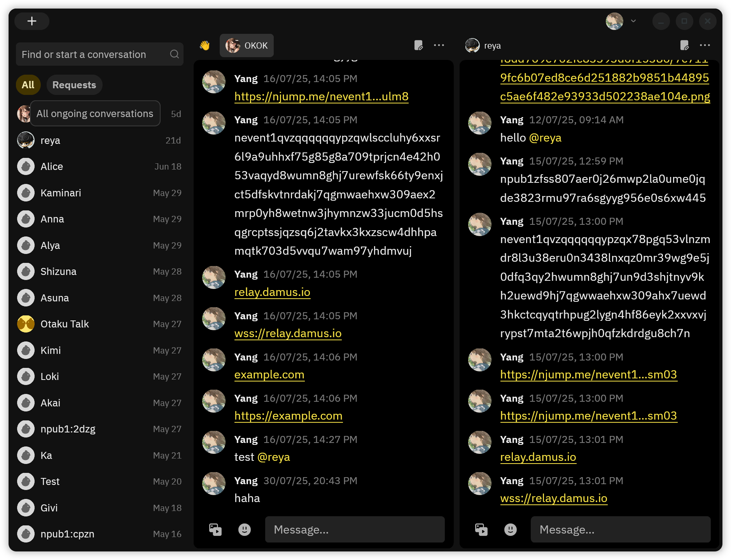Click the Message field in reya chat

pyautogui.click(x=621, y=530)
